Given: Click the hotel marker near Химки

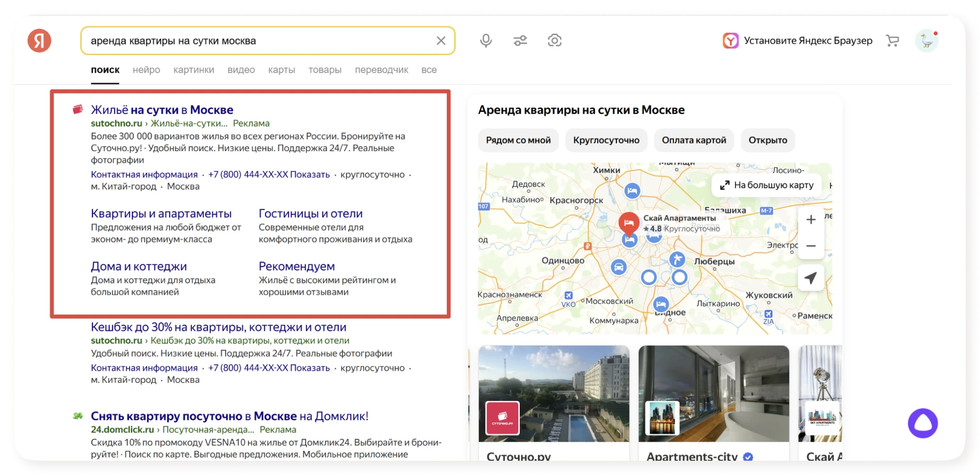Looking at the screenshot, I should 632,191.
